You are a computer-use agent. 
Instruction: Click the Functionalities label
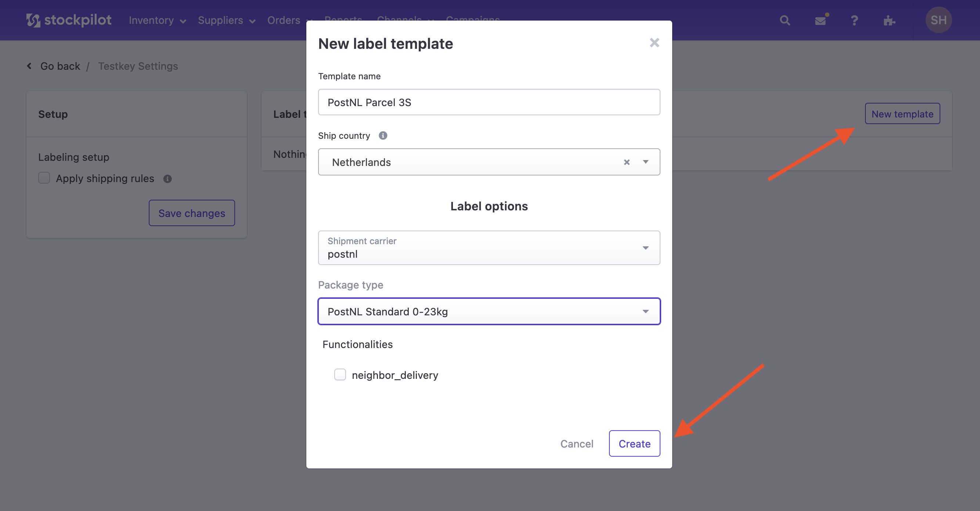358,344
